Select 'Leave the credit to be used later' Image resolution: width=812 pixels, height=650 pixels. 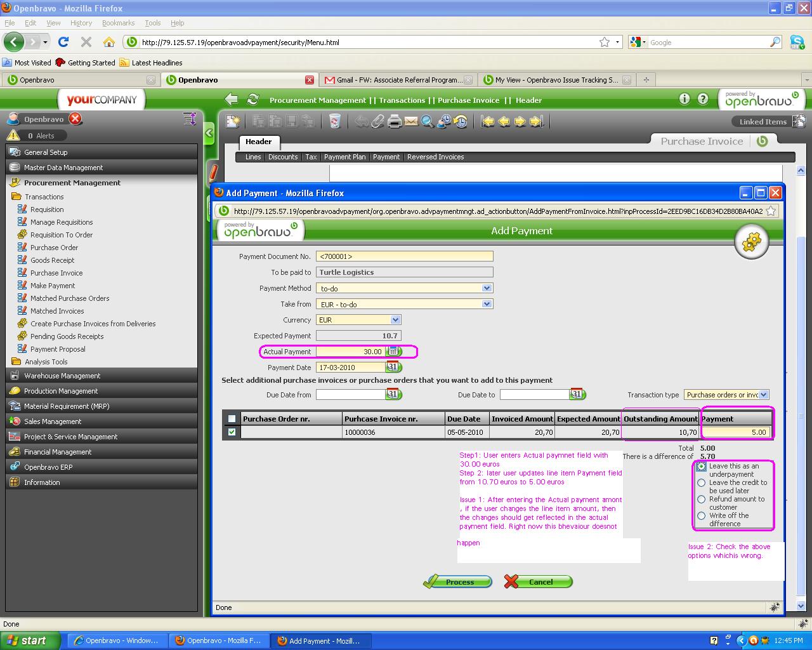pyautogui.click(x=701, y=482)
